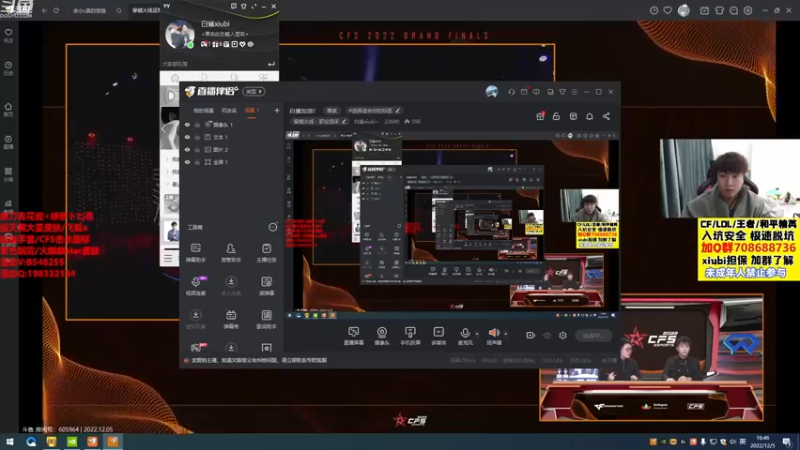
Task: Open the 多人连麦 download tool
Action: [x=231, y=286]
